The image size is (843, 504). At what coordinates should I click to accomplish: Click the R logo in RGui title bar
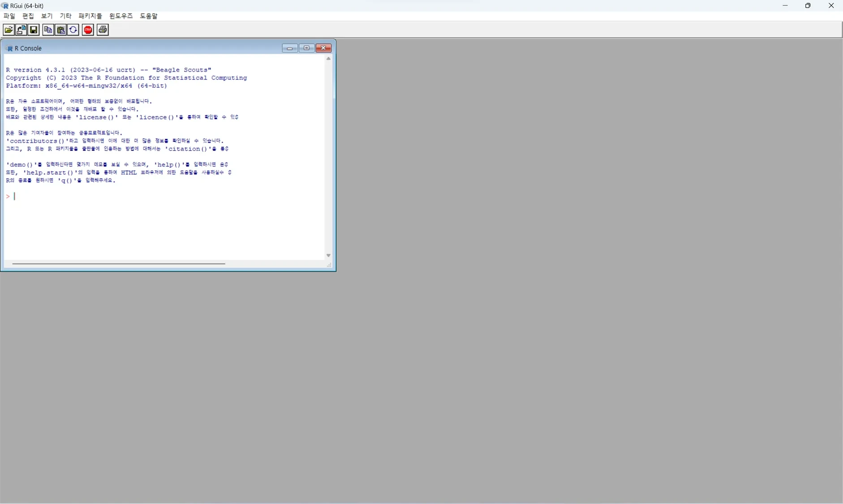(x=5, y=6)
